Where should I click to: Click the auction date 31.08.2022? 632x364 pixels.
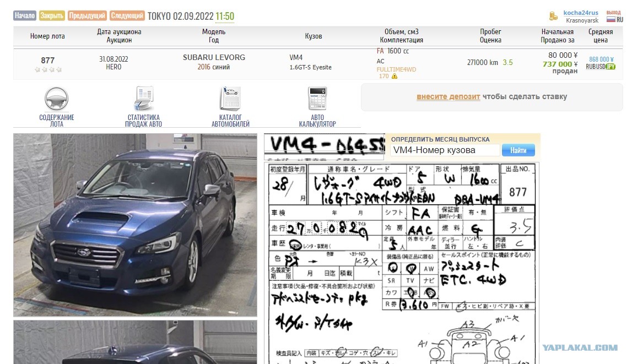[114, 59]
